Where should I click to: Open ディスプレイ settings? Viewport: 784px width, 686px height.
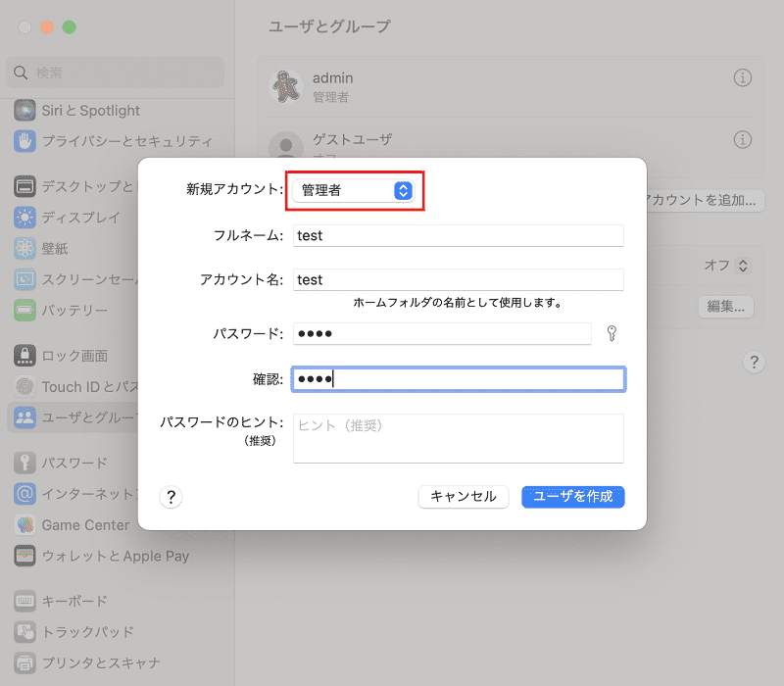pos(68,218)
